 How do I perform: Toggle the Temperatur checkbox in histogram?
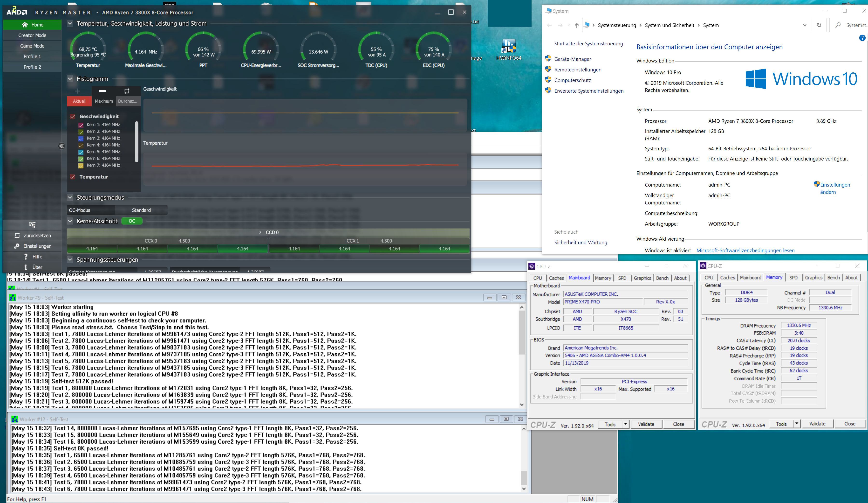coord(73,177)
